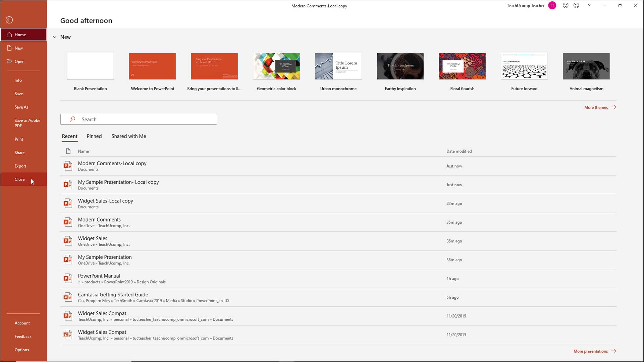
Task: Click the file icon beside Camtasia Getting Started Guide
Action: click(x=68, y=297)
